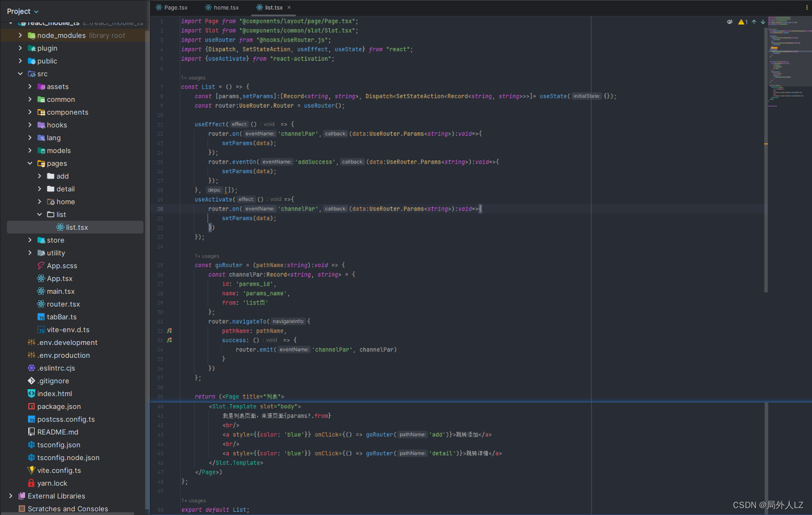Click 'useActivate' call on line 19

[x=213, y=199]
